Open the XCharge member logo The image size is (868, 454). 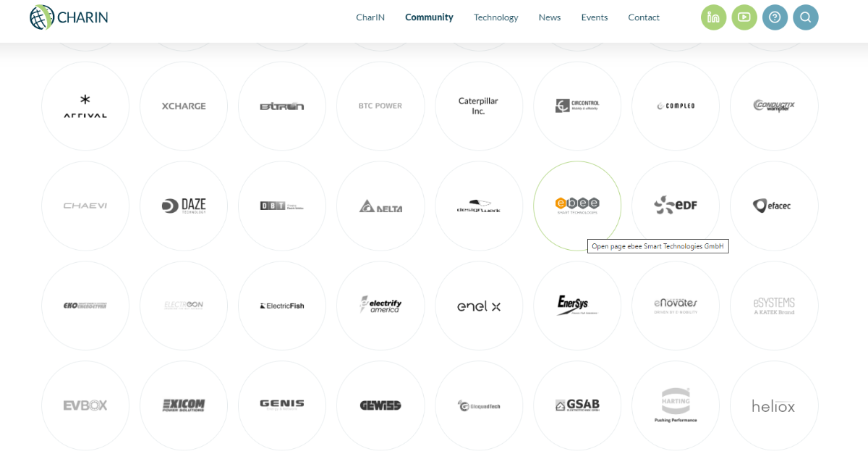tap(184, 106)
